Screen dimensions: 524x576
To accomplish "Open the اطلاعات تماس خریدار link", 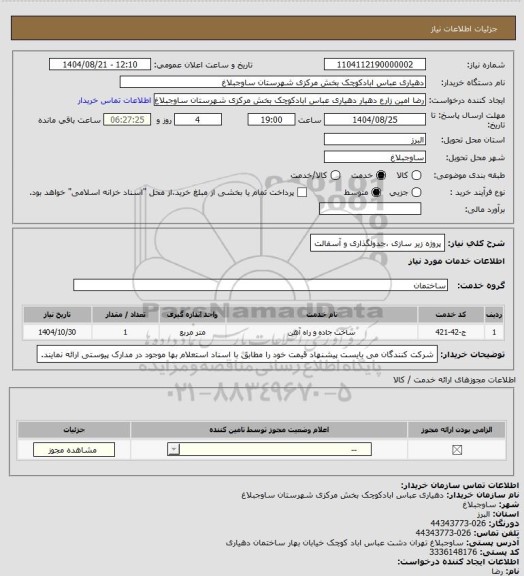I will tap(115, 100).
